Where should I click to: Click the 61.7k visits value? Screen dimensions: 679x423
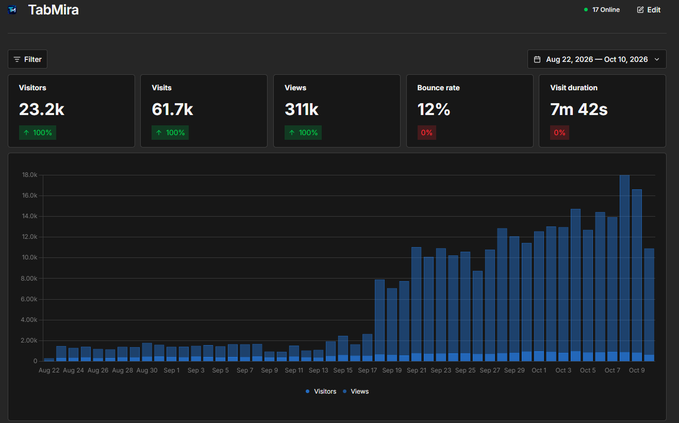tap(172, 109)
